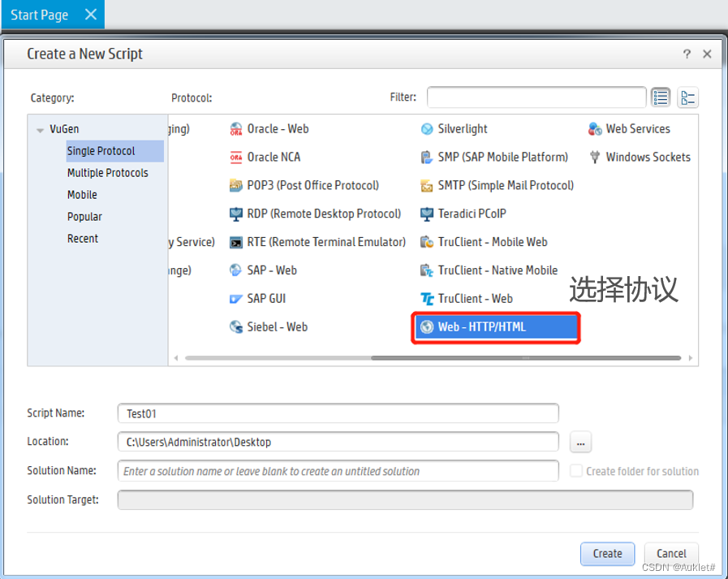
Task: Click the Oracle NCA protocol icon
Action: pos(236,157)
